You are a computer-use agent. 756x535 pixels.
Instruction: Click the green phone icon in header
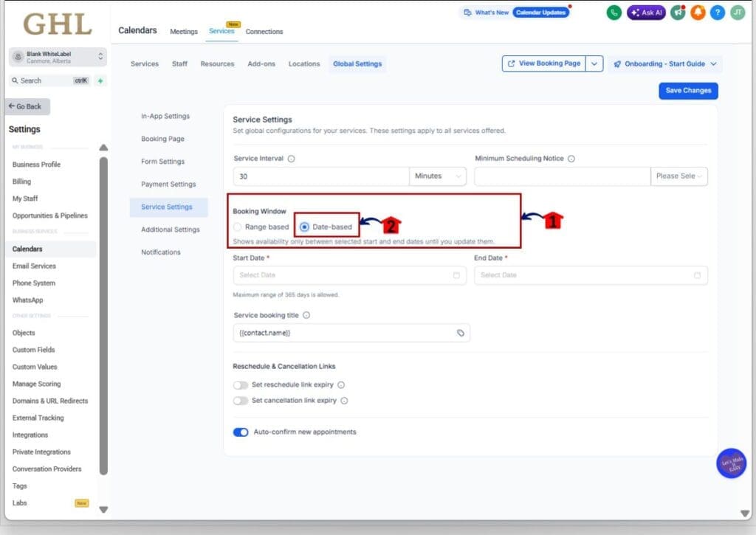(x=614, y=12)
